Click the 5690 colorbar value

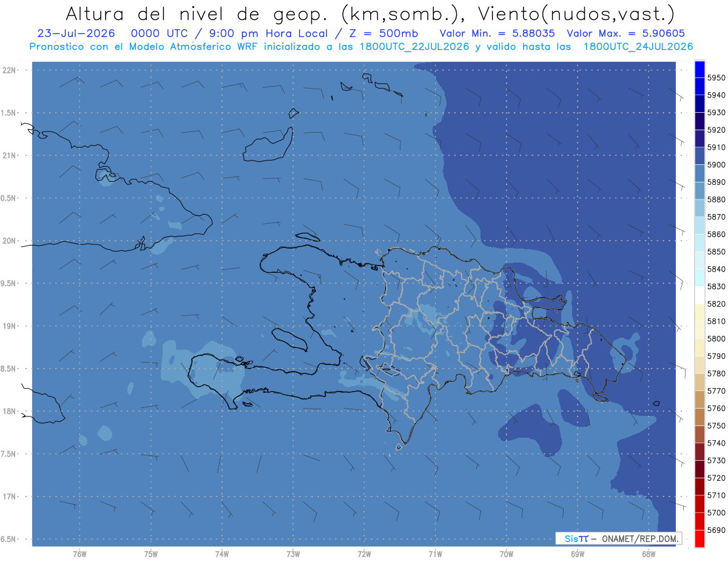[x=716, y=530]
